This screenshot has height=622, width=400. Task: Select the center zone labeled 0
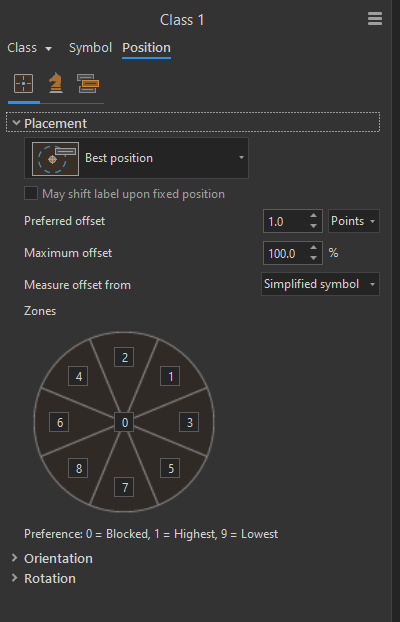[124, 422]
